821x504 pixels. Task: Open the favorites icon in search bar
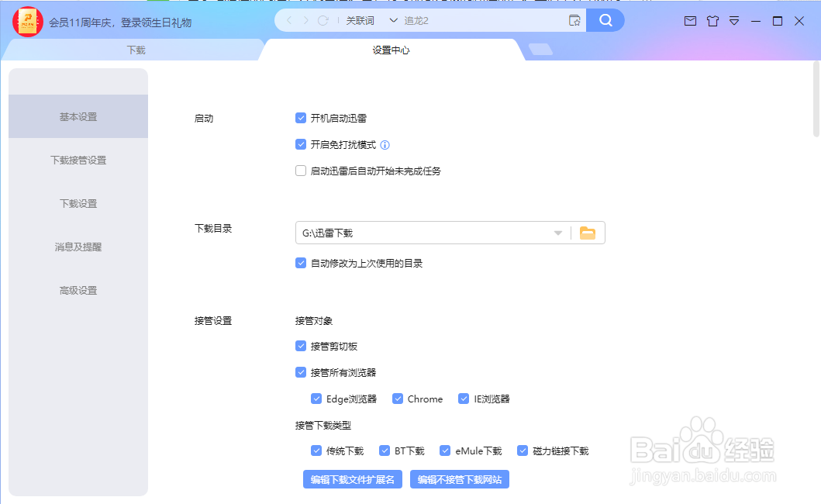(574, 20)
